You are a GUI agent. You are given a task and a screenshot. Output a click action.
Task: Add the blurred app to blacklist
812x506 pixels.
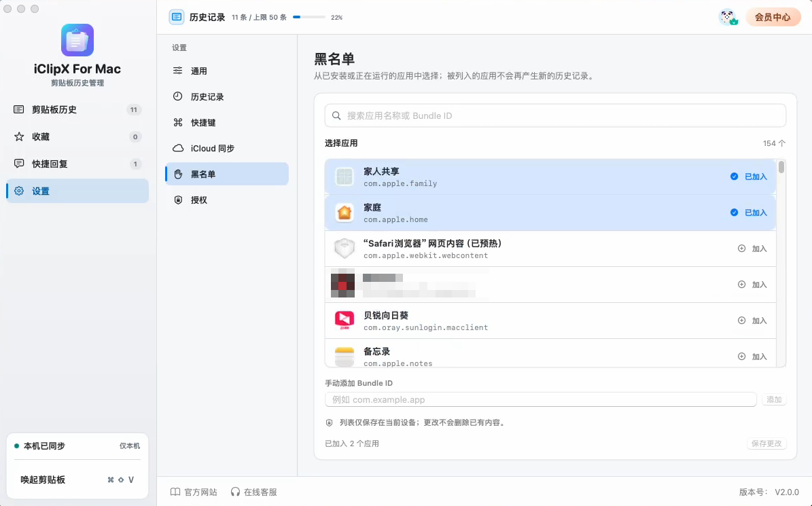coord(752,285)
